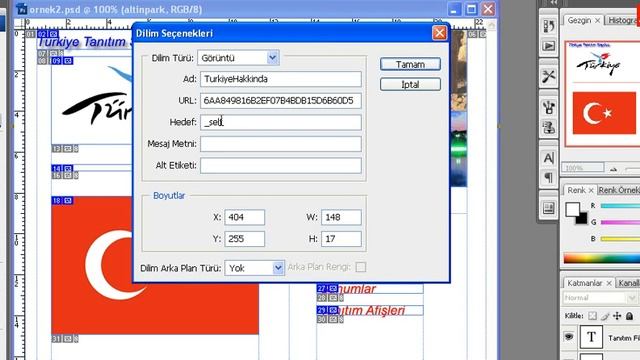Click the G magenta color slider
The width and height of the screenshot is (640, 360).
click(620, 222)
